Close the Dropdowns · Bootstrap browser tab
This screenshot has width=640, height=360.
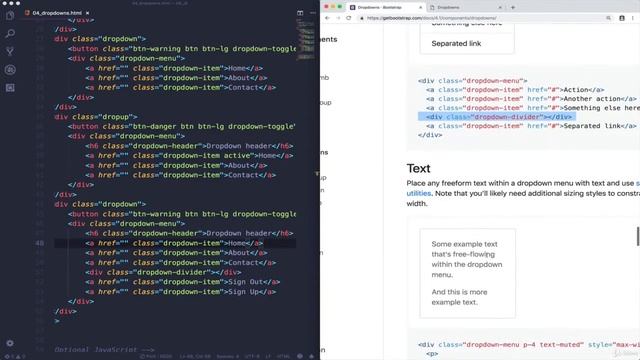click(x=420, y=7)
